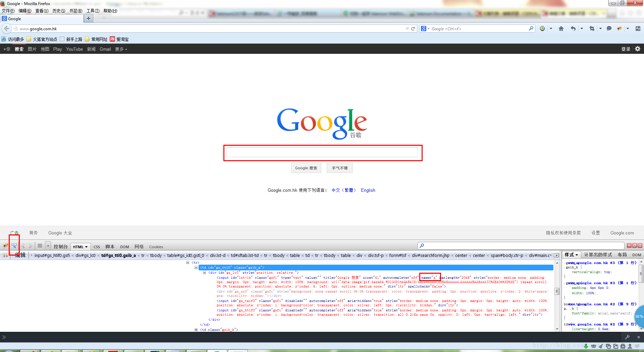Click the undo close tab arrow icon

click(573, 29)
